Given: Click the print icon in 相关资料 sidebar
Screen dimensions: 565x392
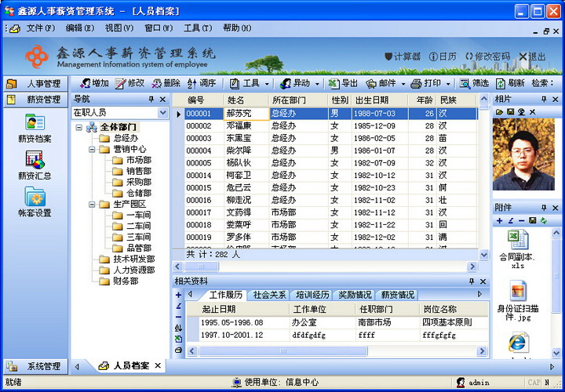Looking at the screenshot, I should pyautogui.click(x=178, y=350).
